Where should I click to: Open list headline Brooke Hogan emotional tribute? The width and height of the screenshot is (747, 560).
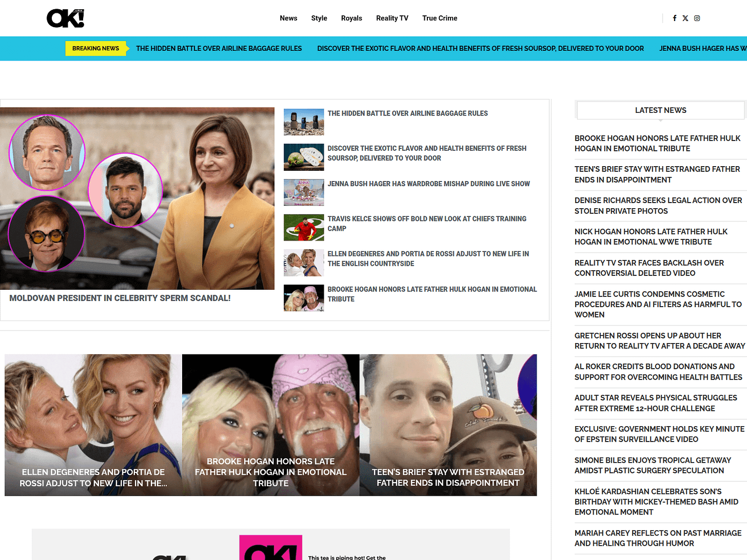(432, 294)
